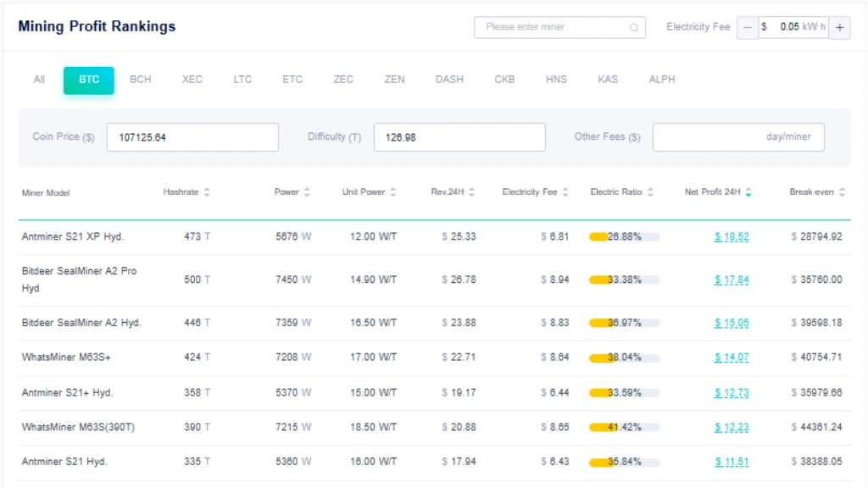Open net profit $18.52 link
The height and width of the screenshot is (488, 868).
[x=732, y=237]
